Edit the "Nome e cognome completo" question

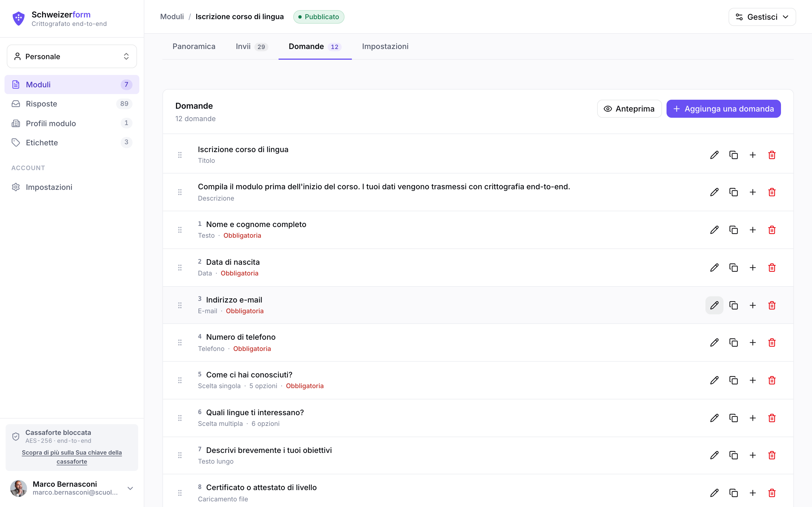714,230
